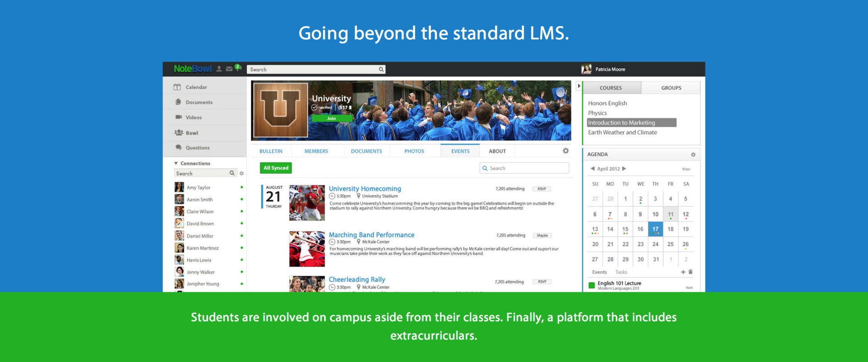Open Connections settings gear icon
The image size is (868, 362).
241,173
